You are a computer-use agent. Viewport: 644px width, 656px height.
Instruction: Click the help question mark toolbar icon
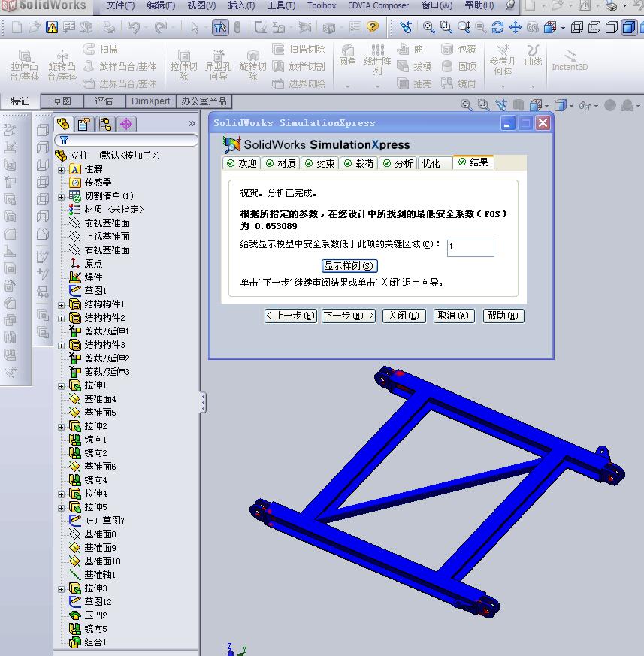tap(372, 27)
